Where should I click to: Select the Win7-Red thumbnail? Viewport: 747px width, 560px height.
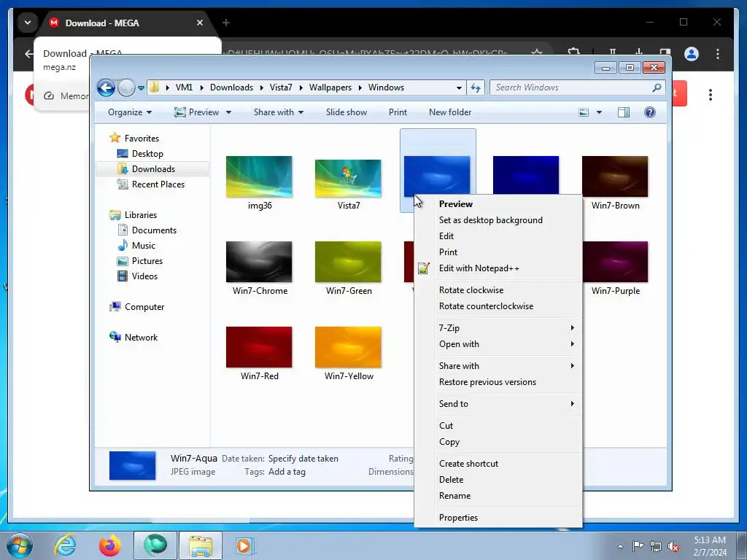[259, 347]
